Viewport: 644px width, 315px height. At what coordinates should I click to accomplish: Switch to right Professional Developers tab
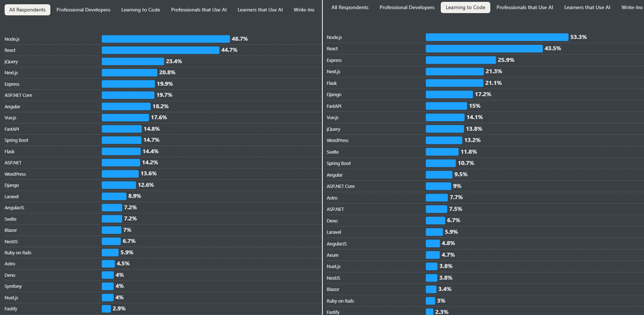tap(407, 7)
